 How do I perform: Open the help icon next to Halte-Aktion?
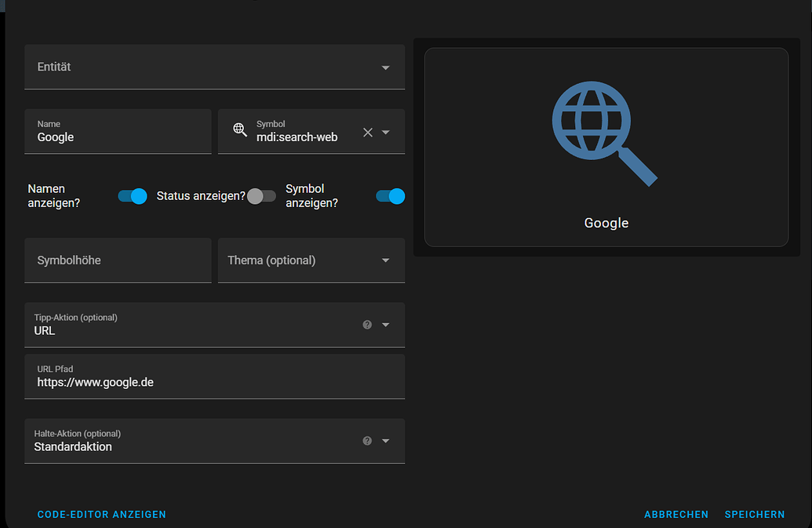tap(366, 440)
